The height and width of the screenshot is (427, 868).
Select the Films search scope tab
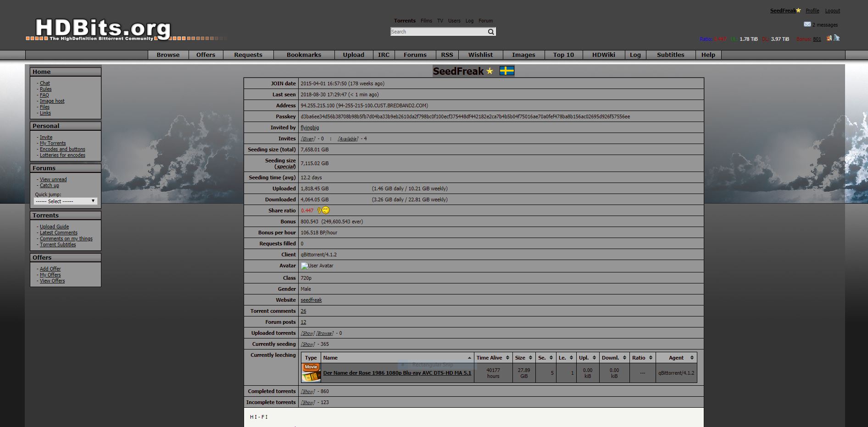426,21
